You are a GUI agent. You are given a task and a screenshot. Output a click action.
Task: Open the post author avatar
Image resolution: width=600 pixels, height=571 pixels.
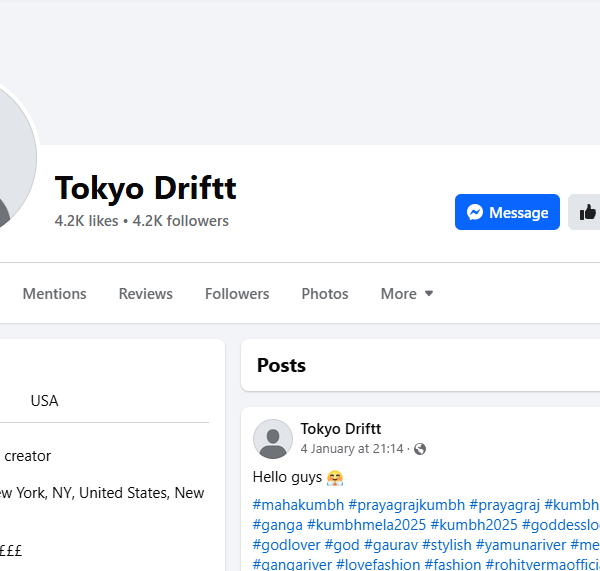273,439
